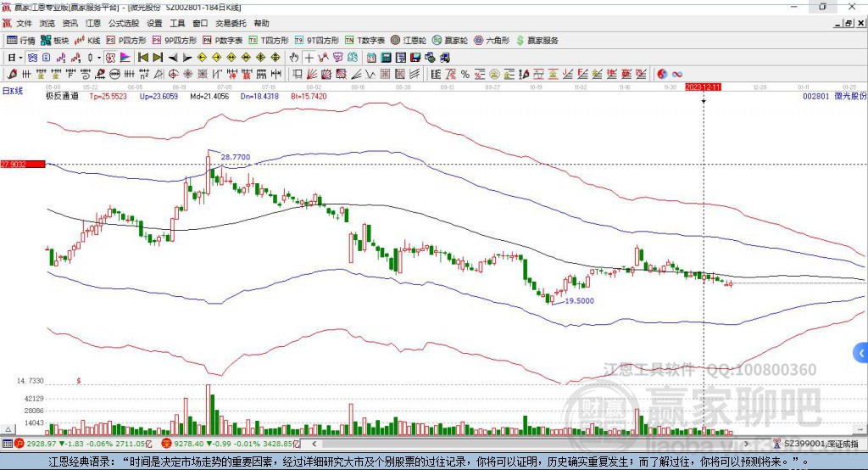Open the 9P四方形 tool
Image resolution: width=868 pixels, height=470 pixels.
[175, 41]
